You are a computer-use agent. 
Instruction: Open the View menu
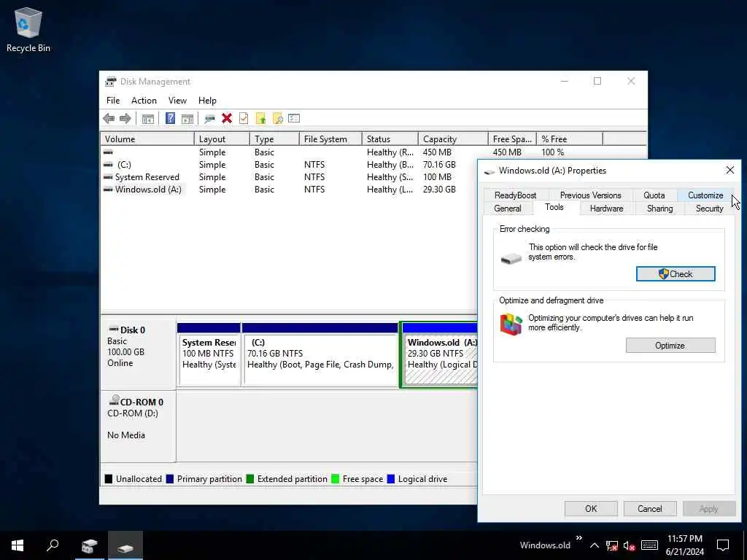177,101
